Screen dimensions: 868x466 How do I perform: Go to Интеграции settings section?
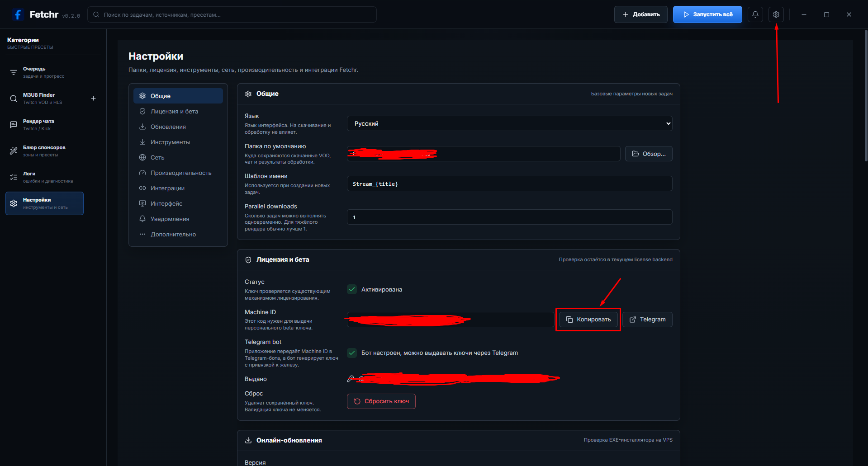[x=178, y=188]
